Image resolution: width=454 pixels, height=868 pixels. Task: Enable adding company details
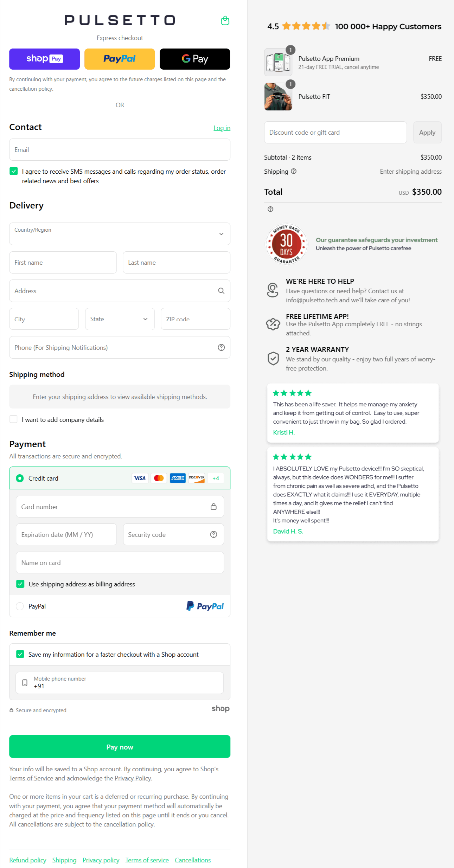click(x=13, y=419)
